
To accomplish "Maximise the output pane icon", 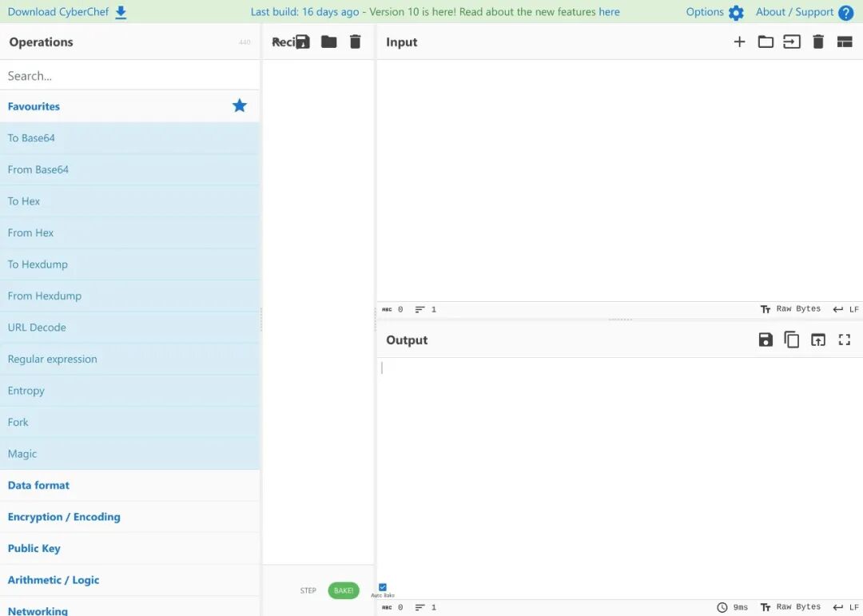I will point(845,340).
